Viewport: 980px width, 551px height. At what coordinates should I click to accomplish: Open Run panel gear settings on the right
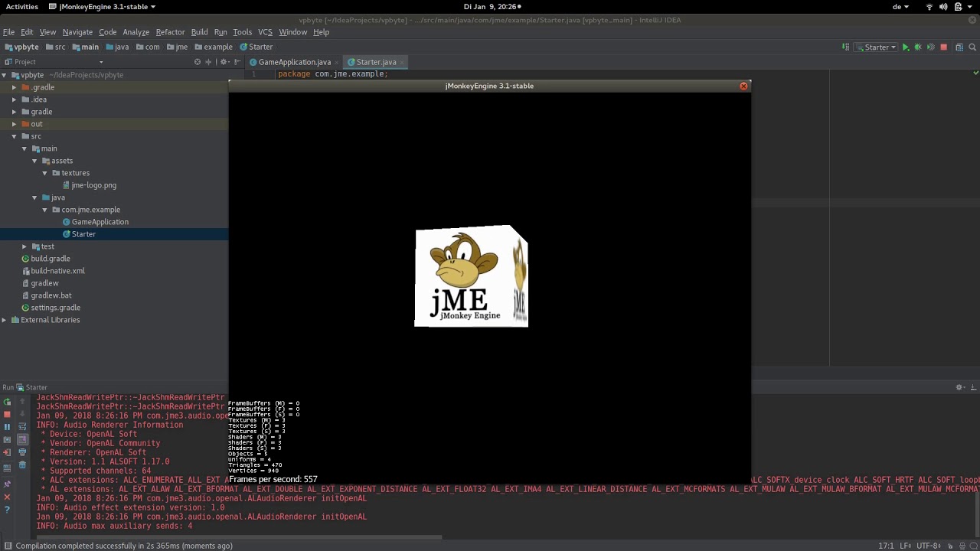point(959,387)
